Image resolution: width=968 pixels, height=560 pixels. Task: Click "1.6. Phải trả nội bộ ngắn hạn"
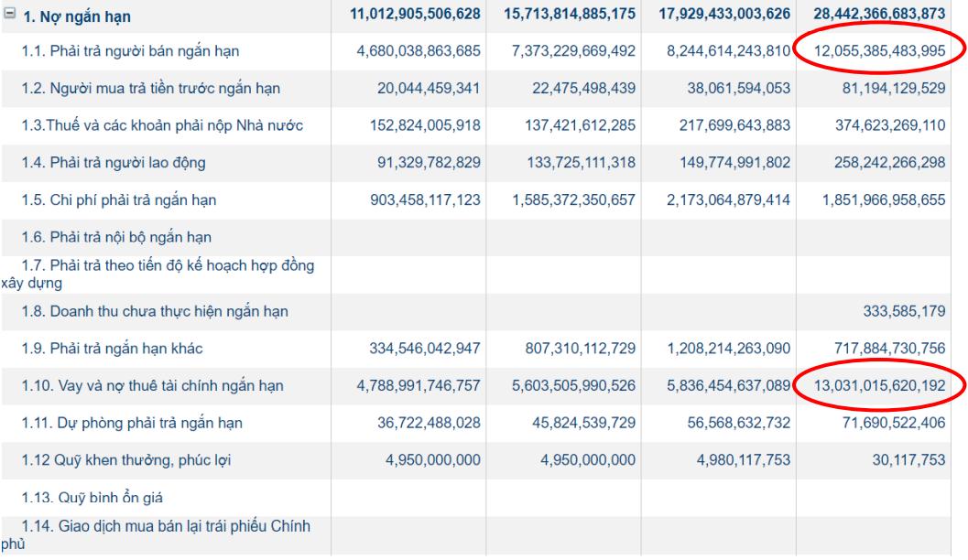tap(116, 238)
